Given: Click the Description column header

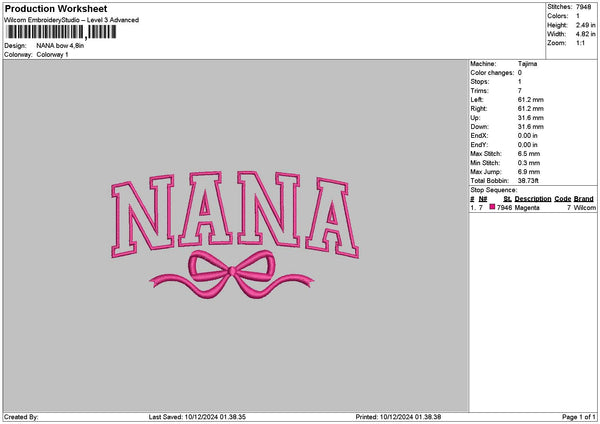Looking at the screenshot, I should point(533,199).
